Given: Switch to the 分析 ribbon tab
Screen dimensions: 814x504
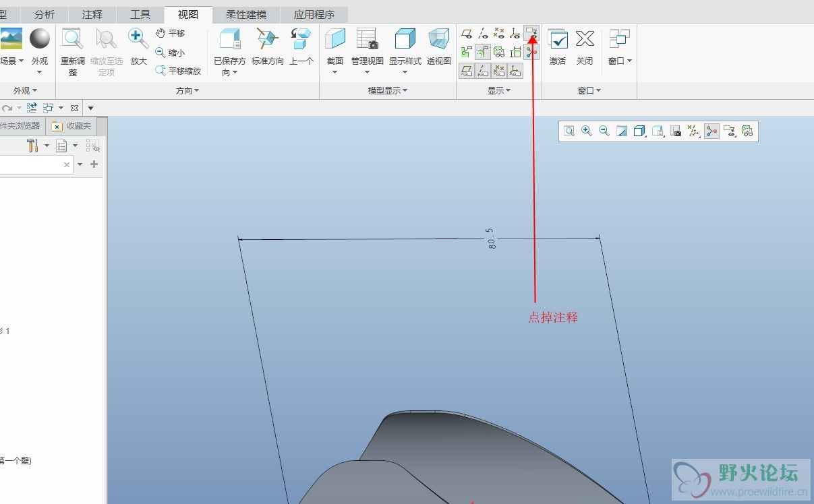Looking at the screenshot, I should (45, 14).
